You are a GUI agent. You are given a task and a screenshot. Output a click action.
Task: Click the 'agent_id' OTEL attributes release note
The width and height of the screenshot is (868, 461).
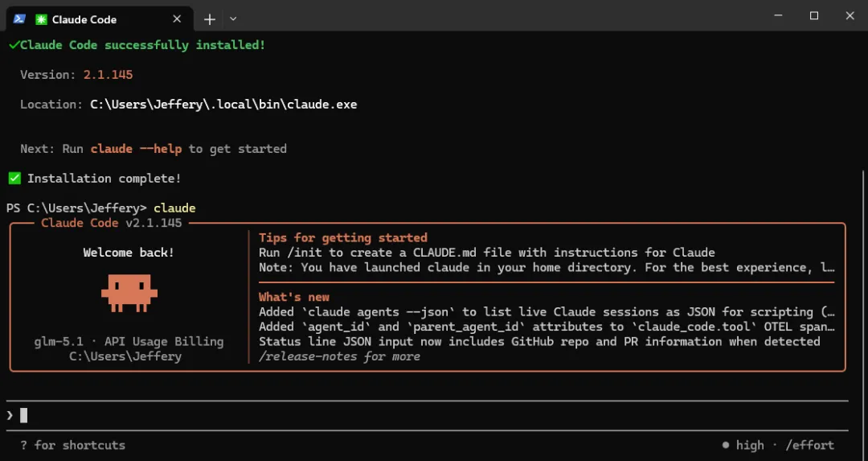tap(547, 327)
